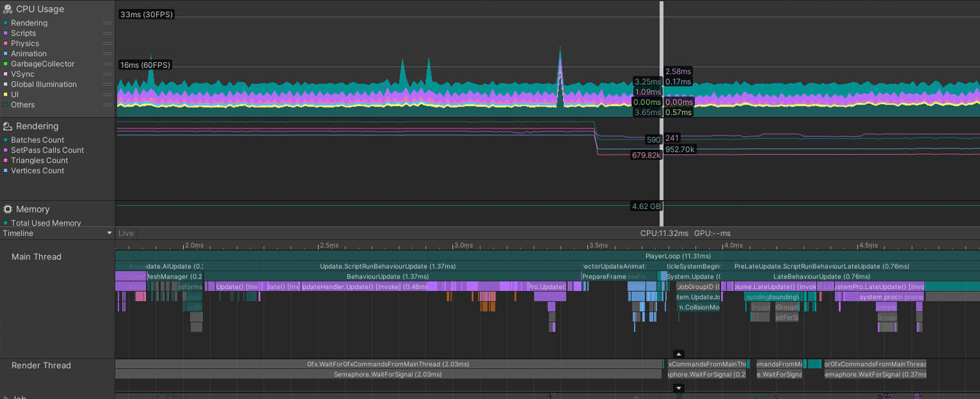The height and width of the screenshot is (399, 980).
Task: Click the reorder handle beside Physics
Action: tap(107, 43)
